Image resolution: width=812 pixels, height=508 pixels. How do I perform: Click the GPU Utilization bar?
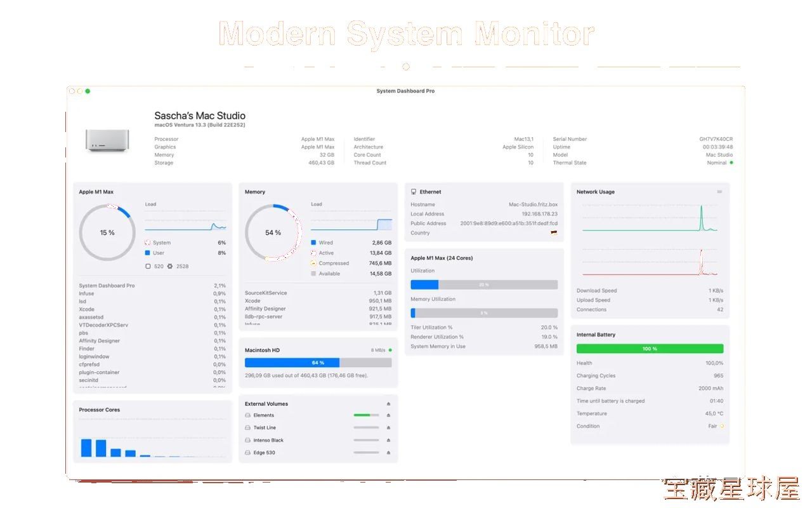[x=484, y=284]
